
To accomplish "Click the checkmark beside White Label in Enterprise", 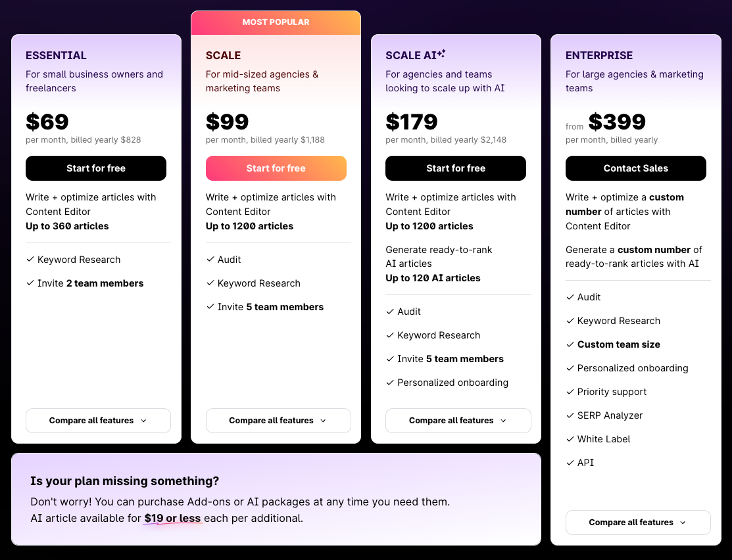I will (570, 439).
